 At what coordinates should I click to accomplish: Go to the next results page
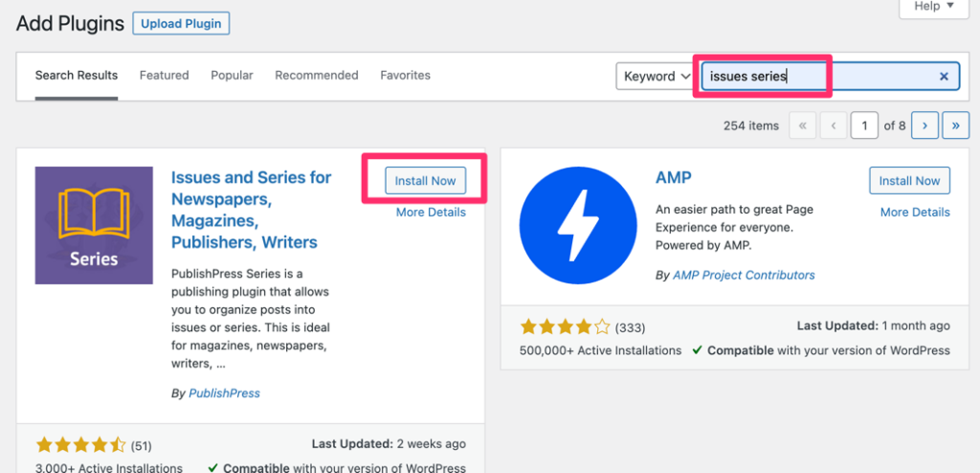925,125
